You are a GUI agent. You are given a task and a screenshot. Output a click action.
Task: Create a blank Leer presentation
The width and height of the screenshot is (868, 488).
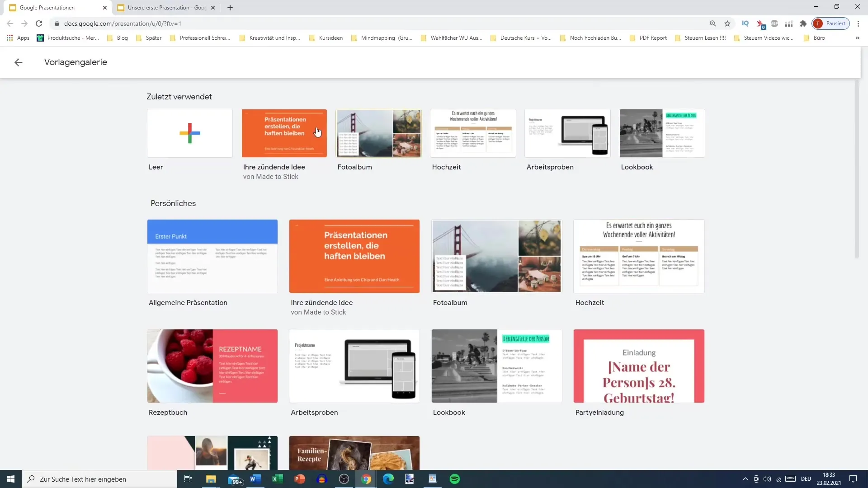(x=190, y=133)
